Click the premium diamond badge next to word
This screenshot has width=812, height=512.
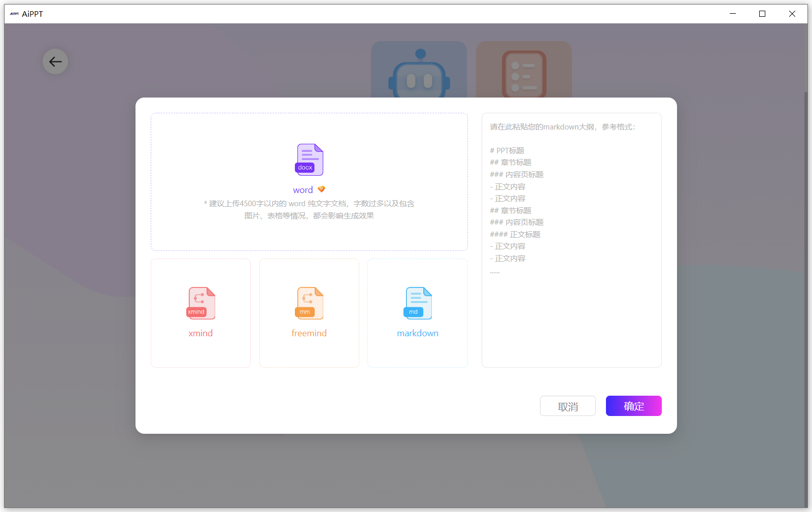pos(321,189)
